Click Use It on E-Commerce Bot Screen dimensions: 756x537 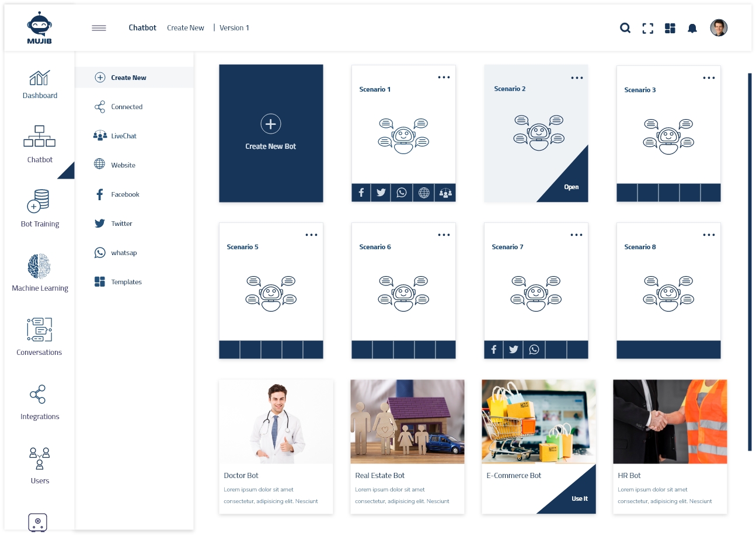point(579,498)
